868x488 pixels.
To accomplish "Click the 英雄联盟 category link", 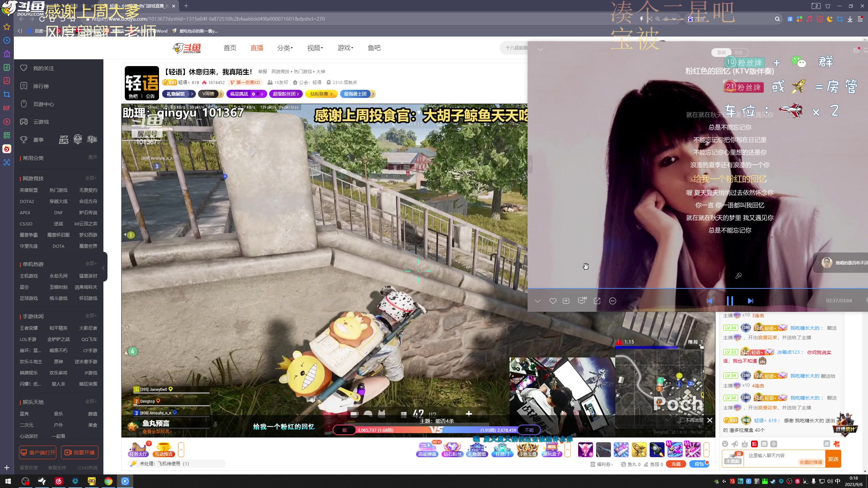I will pyautogui.click(x=29, y=190).
